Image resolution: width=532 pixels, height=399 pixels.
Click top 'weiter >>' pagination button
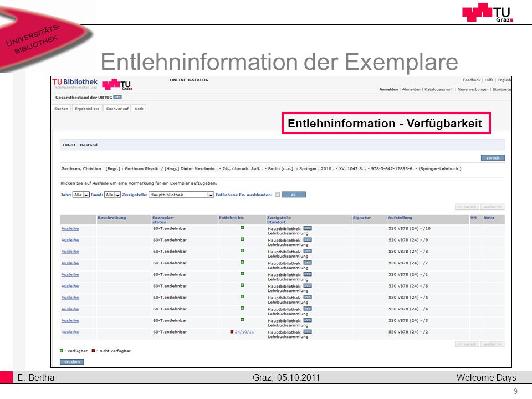(492, 207)
